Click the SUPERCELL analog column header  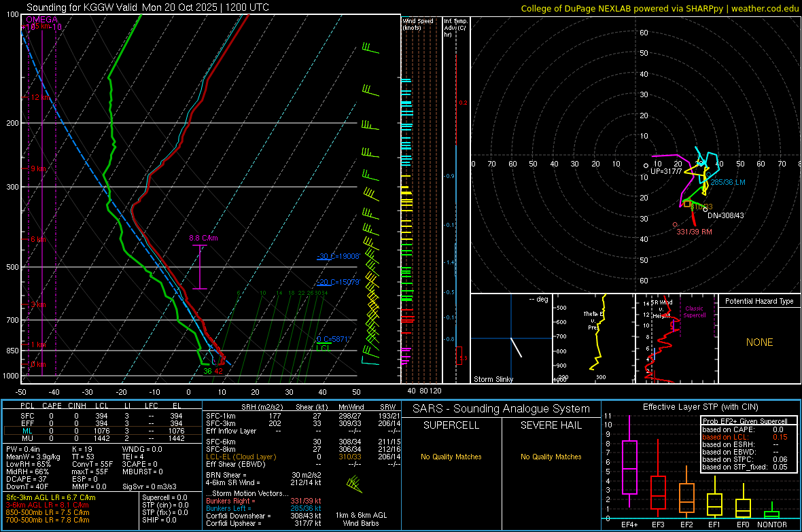[x=451, y=425]
